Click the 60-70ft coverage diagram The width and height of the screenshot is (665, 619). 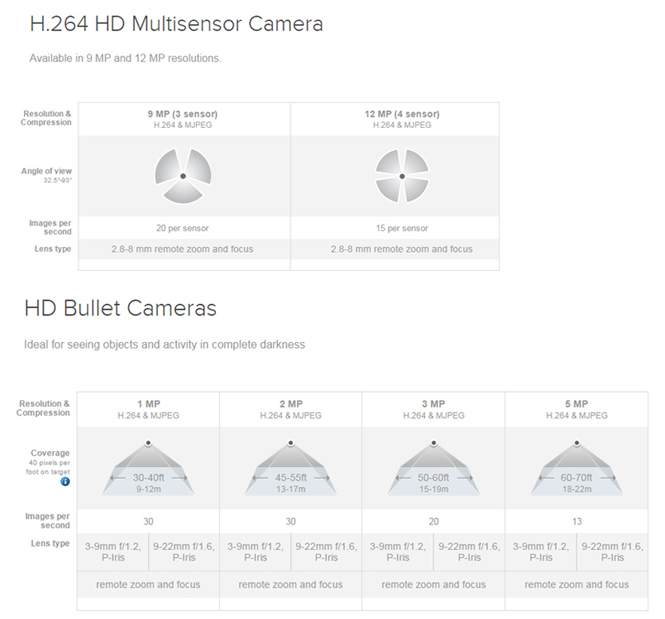tap(576, 468)
